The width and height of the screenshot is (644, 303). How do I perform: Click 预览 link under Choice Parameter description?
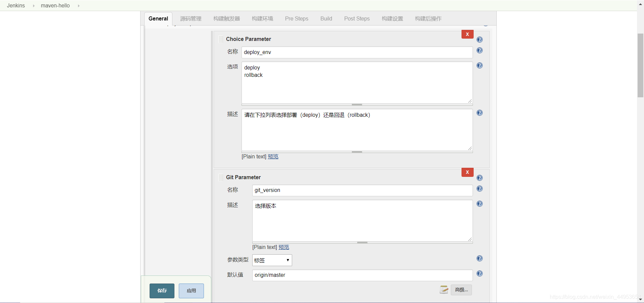click(x=273, y=157)
